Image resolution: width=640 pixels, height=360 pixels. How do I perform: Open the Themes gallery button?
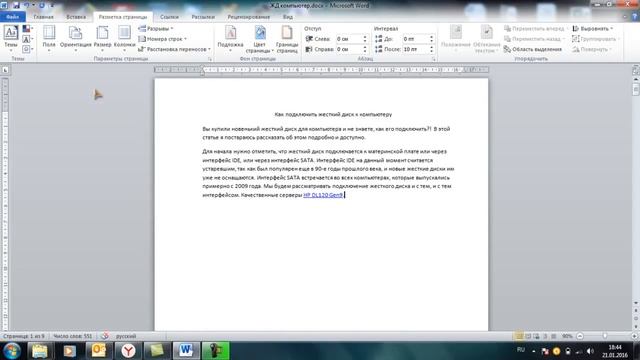click(11, 38)
